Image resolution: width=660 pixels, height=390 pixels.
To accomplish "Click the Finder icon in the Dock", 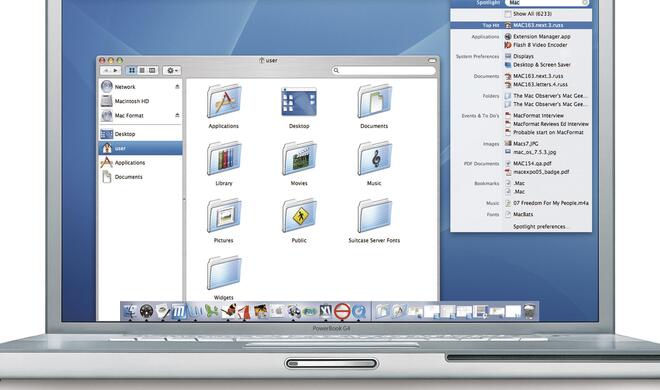I will (x=130, y=311).
